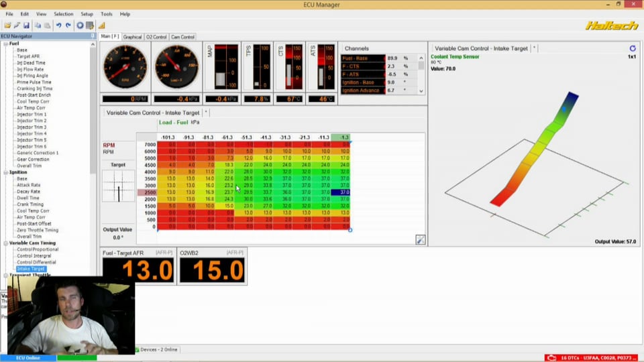The image size is (644, 362).
Task: Click the -1.3 kPa column header
Action: pyautogui.click(x=341, y=137)
